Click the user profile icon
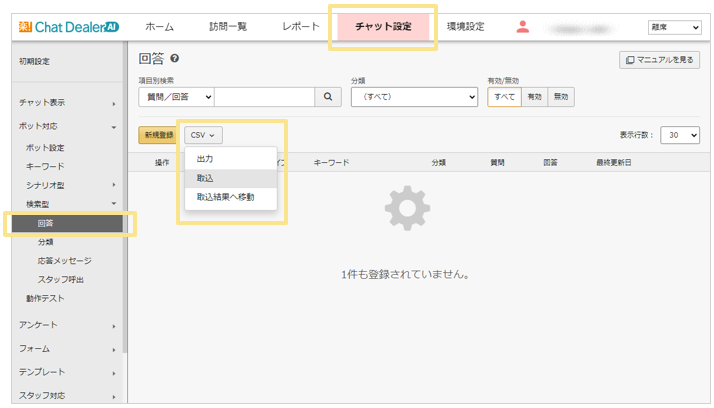Viewport: 714px width, 408px height. click(x=522, y=27)
